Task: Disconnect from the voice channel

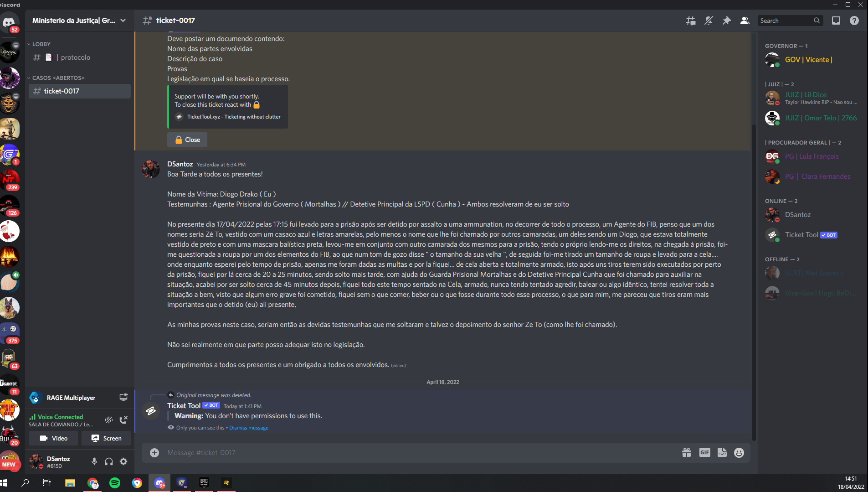Action: [x=123, y=420]
